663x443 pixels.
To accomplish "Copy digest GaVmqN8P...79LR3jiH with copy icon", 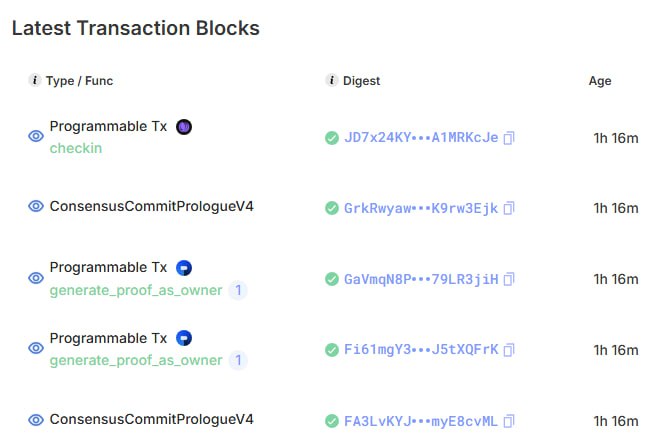I will 509,279.
